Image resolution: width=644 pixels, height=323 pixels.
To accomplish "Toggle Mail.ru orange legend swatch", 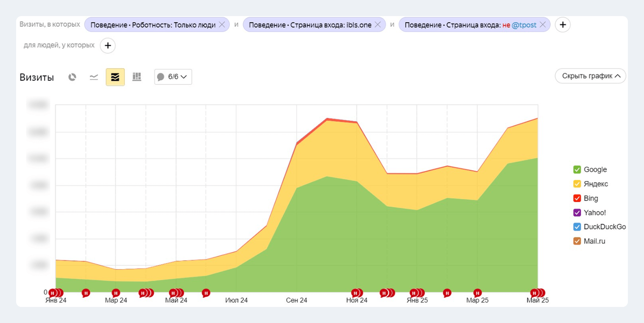I will (x=577, y=241).
